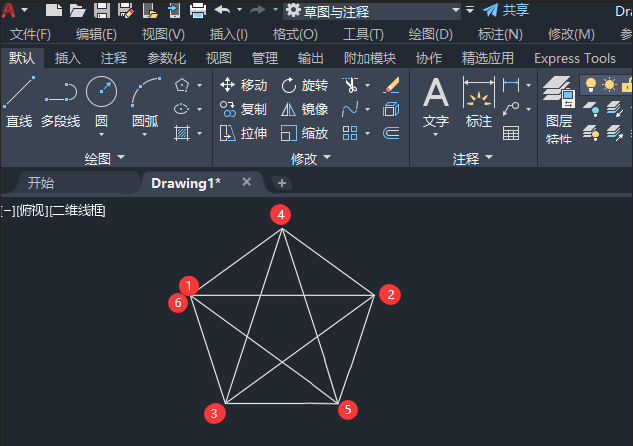The height and width of the screenshot is (446, 633).
Task: Select the Line (直线) tool
Action: click(x=19, y=102)
